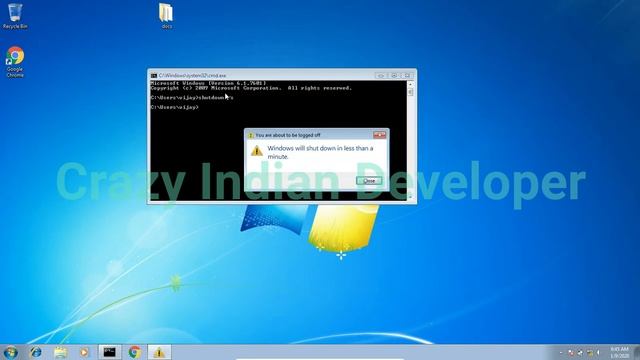The width and height of the screenshot is (640, 360).
Task: Click the 'shutdown /s' command line text
Action: (216, 98)
